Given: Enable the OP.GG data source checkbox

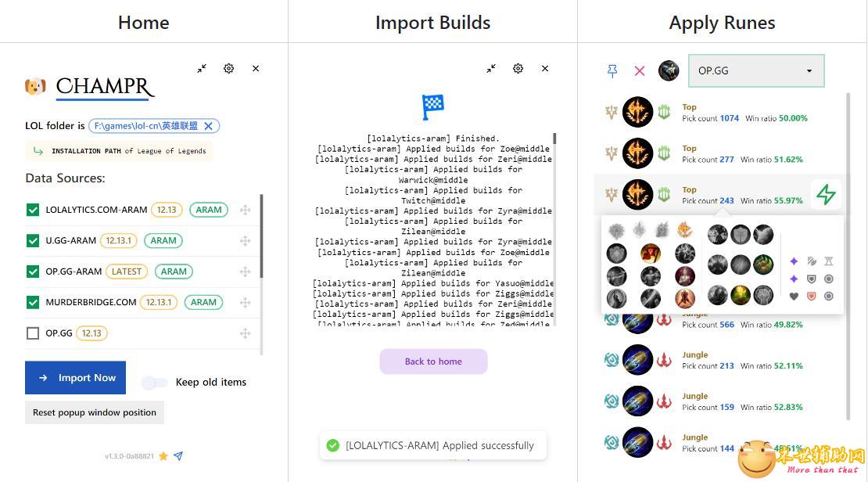Looking at the screenshot, I should (33, 333).
